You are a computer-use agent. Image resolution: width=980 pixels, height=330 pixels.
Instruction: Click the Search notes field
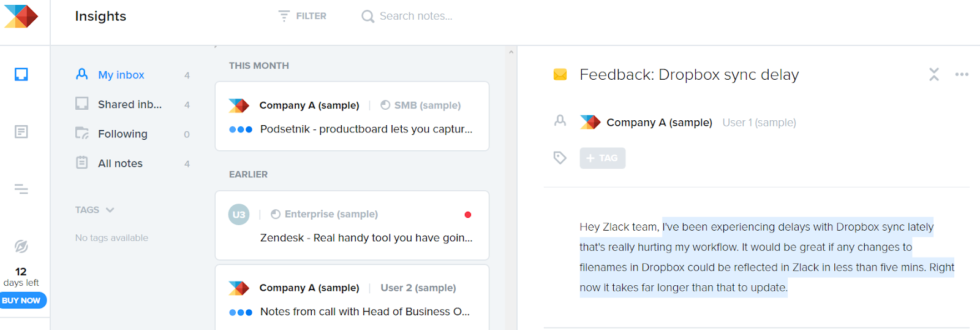tap(416, 16)
